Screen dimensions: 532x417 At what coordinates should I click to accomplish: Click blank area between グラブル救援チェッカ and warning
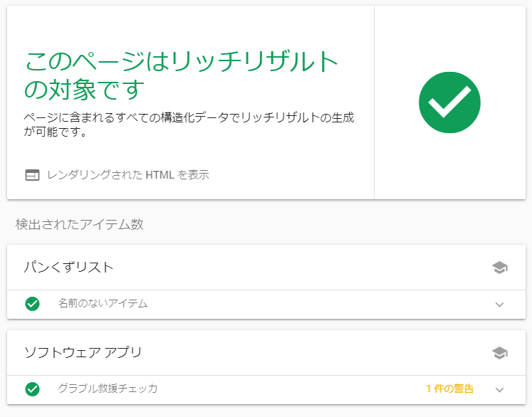pos(292,389)
